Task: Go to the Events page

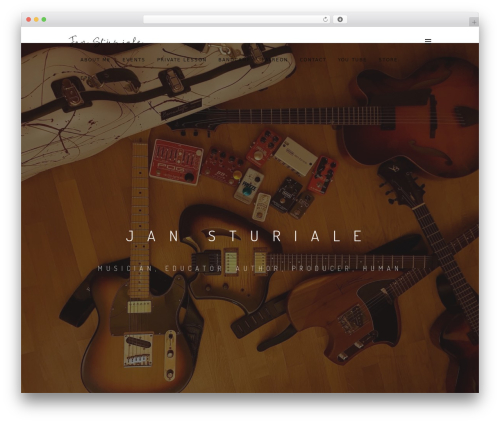Action: (134, 60)
